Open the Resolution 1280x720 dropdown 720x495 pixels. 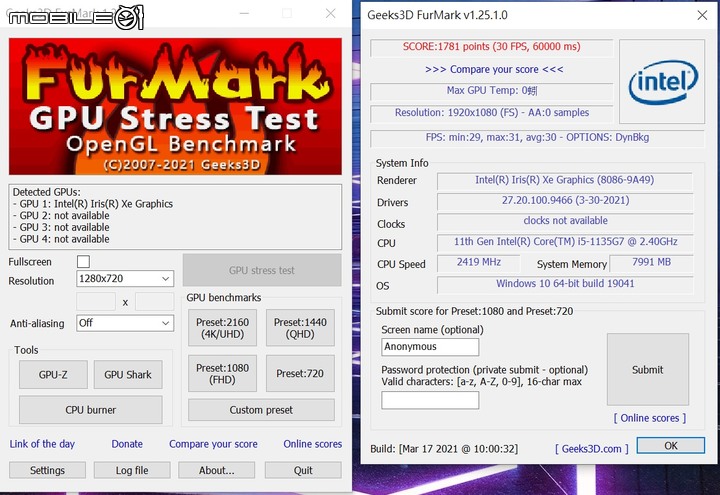point(125,279)
